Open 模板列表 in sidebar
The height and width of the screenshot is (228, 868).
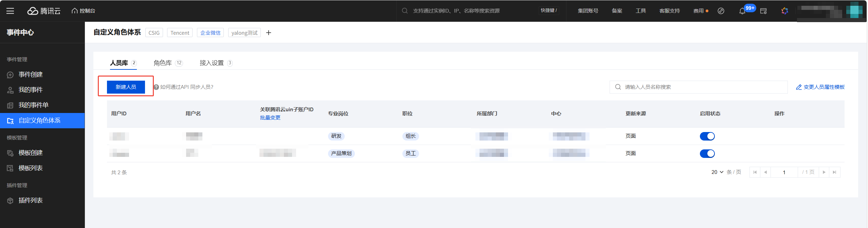[x=42, y=168]
